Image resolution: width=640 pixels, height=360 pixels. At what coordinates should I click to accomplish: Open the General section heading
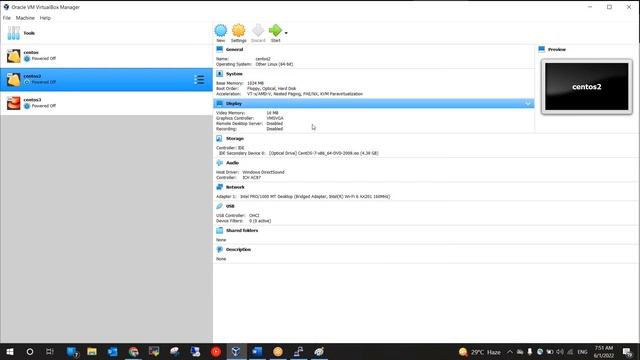pos(234,49)
